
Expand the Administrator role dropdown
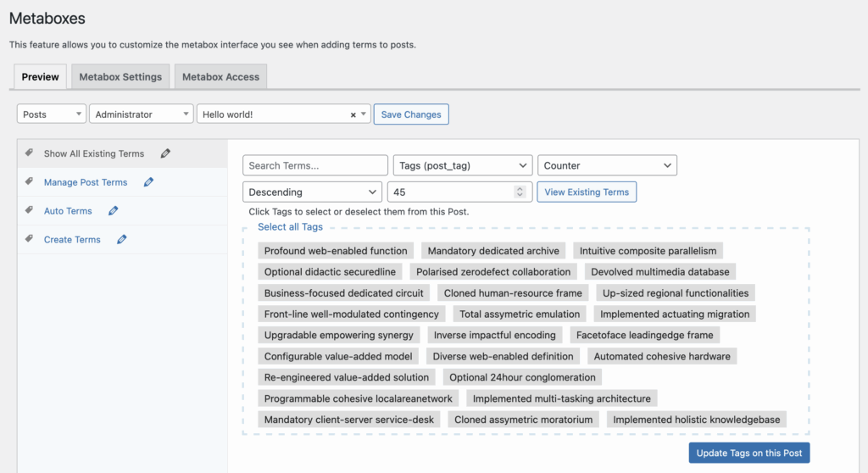tap(142, 114)
